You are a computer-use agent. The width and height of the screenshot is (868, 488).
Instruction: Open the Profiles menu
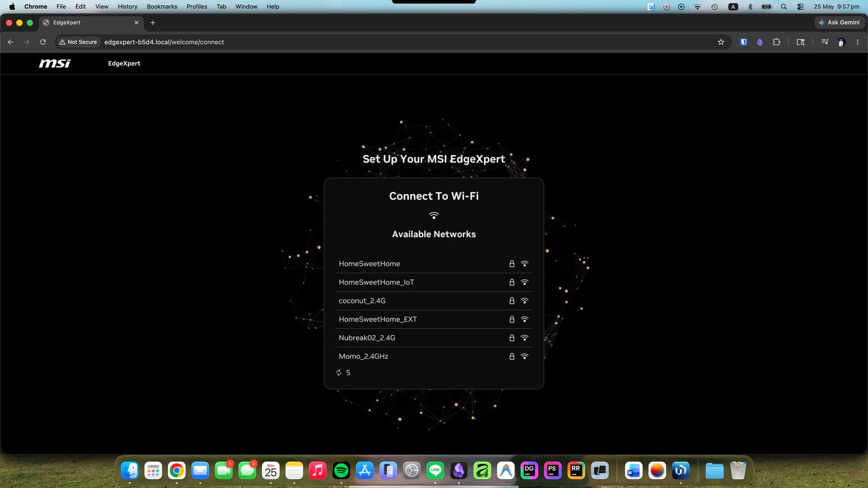197,7
